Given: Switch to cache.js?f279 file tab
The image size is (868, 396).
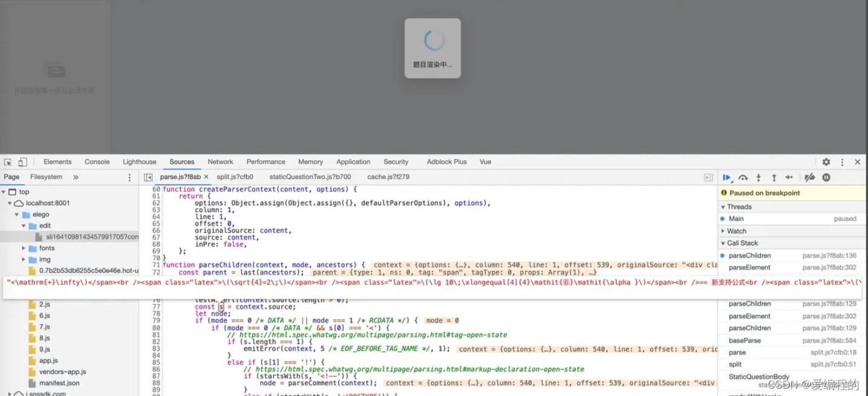Looking at the screenshot, I should (388, 177).
